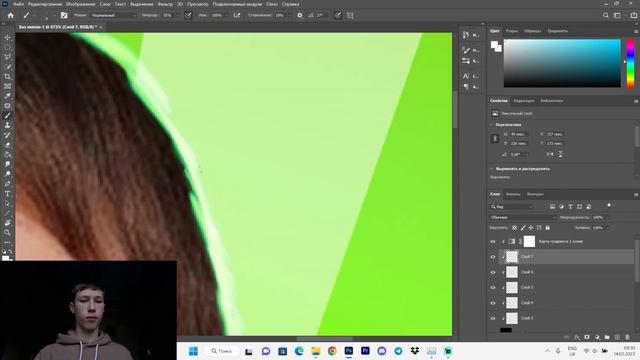Toggle pressure for opacity icon

(x=189, y=16)
